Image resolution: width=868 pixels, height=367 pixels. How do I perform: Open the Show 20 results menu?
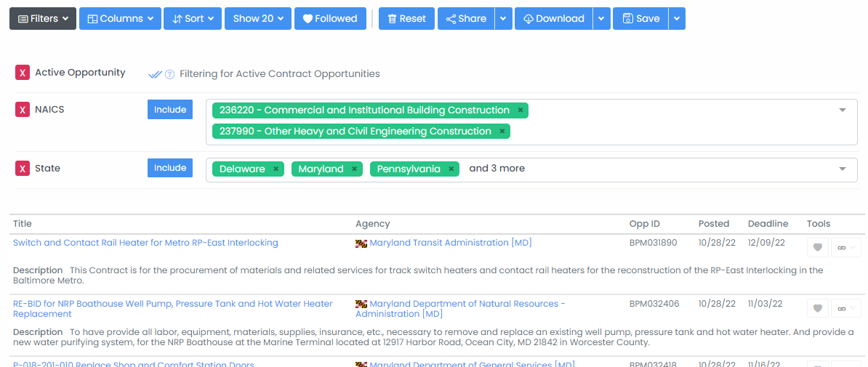[258, 18]
